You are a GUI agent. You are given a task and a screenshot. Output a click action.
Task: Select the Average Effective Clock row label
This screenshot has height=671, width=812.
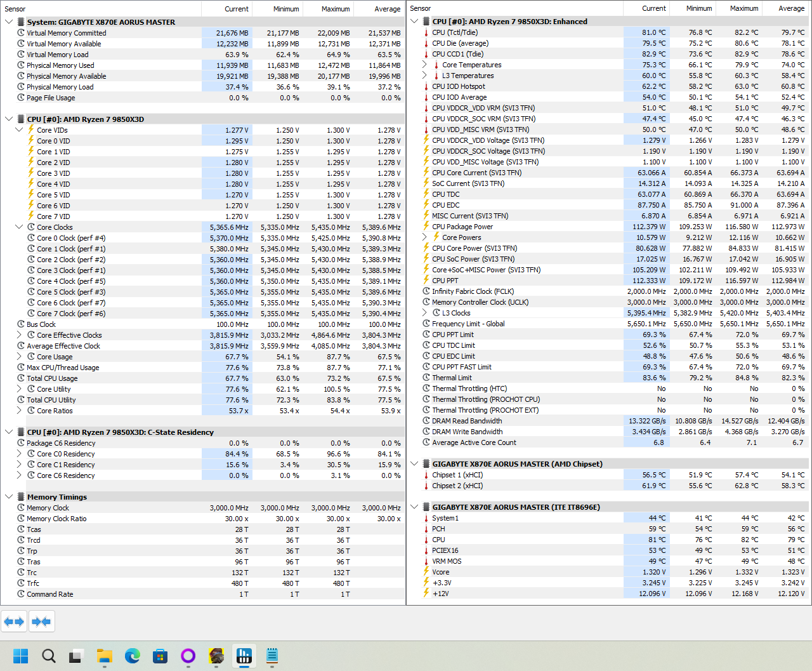point(63,346)
